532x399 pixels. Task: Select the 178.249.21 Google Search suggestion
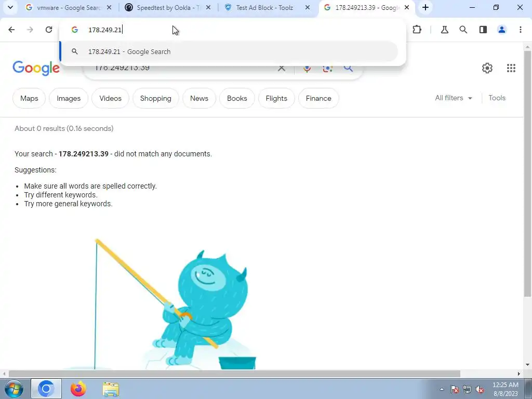[x=229, y=51]
